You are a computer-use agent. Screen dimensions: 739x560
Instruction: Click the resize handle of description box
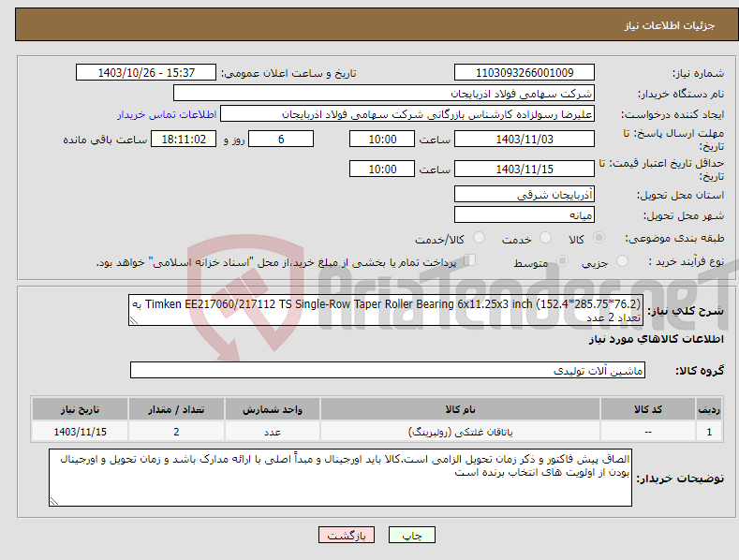134,320
